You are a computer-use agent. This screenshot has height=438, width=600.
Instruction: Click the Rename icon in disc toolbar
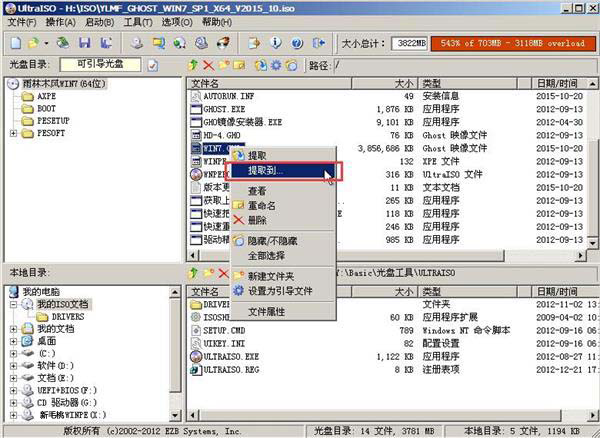(239, 65)
